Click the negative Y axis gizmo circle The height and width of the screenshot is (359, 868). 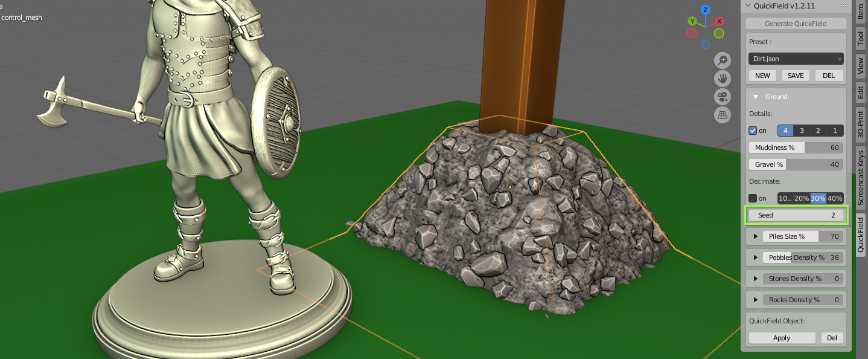[719, 33]
